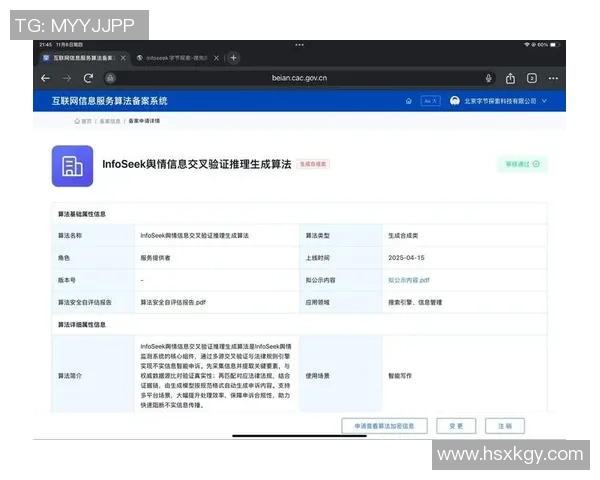Tap the three-dot multitasking indicator at top
Screen dimensions: 600x480
point(299,45)
